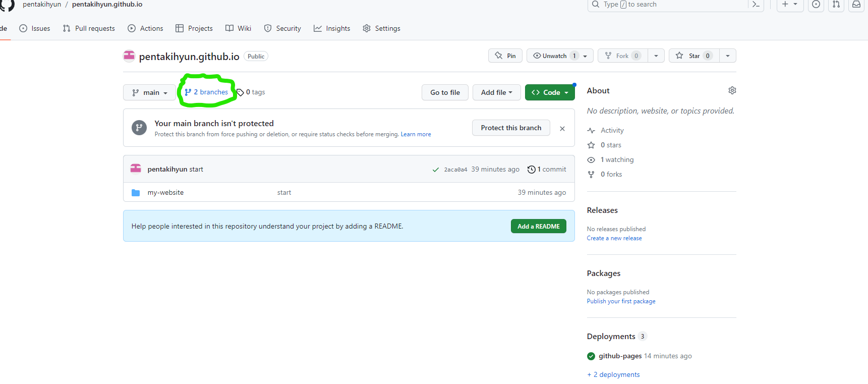868x384 pixels.
Task: Switch to the Pull requests tab
Action: click(89, 29)
